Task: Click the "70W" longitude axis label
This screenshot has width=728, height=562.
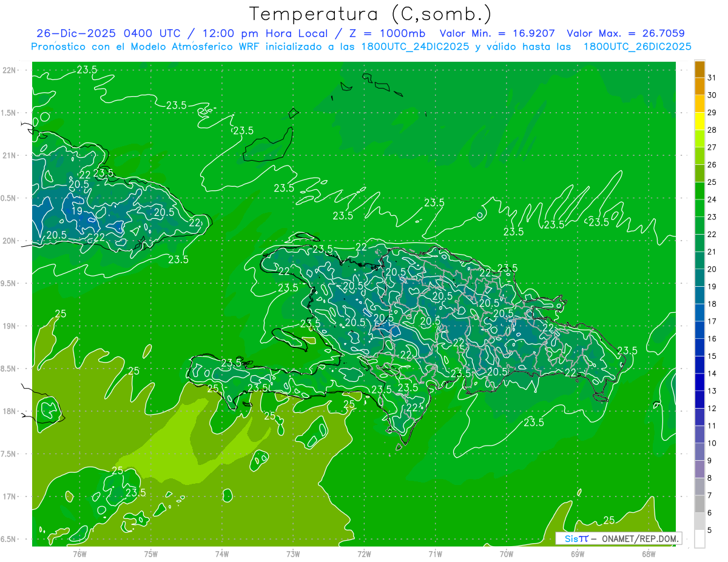Action: tap(507, 554)
